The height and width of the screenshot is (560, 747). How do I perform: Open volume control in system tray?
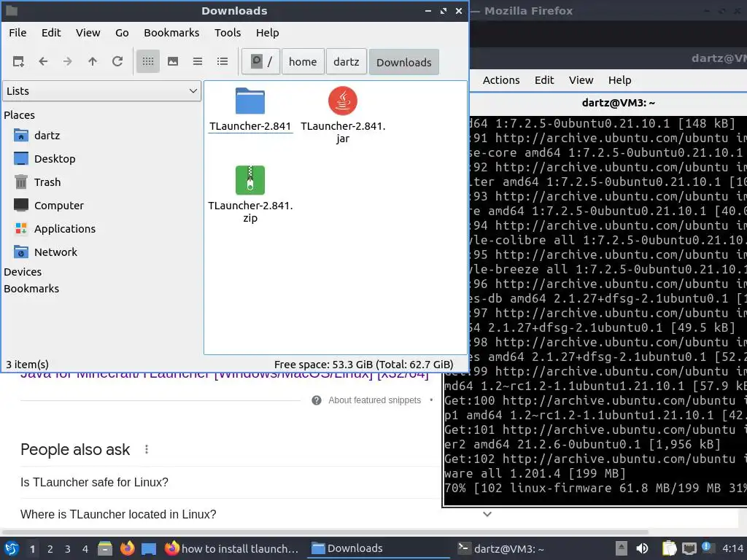[x=642, y=548]
